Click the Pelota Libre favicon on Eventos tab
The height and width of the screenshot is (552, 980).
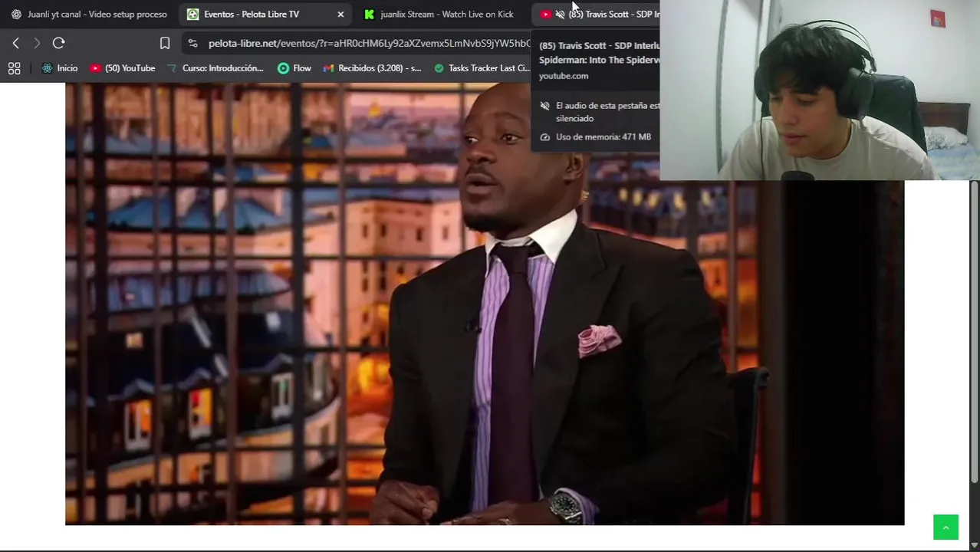(192, 14)
